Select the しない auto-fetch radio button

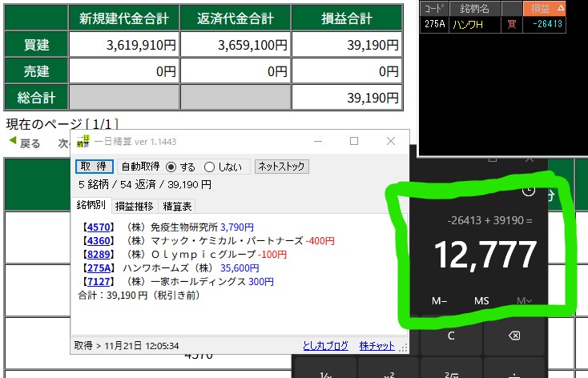pyautogui.click(x=209, y=167)
